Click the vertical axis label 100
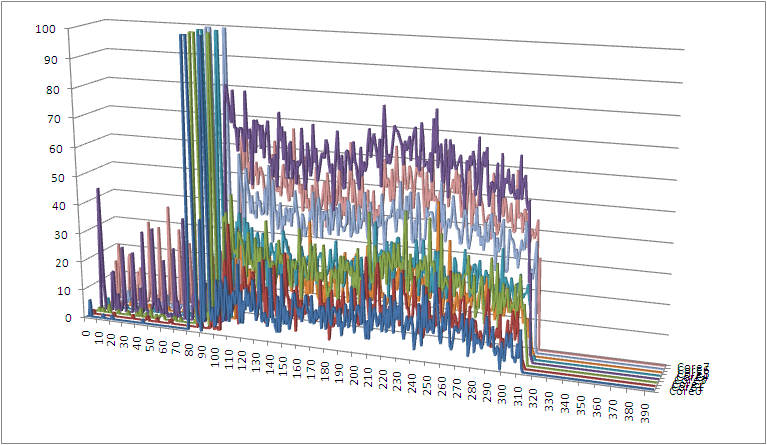This screenshot has width=767, height=445. (45, 29)
